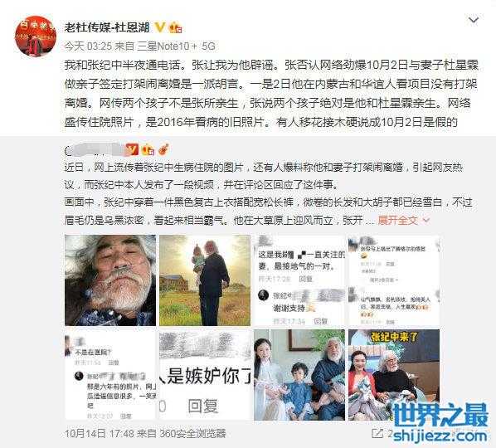Click the guitar badge icon in repost
The height and width of the screenshot is (448, 496).
(x=163, y=149)
